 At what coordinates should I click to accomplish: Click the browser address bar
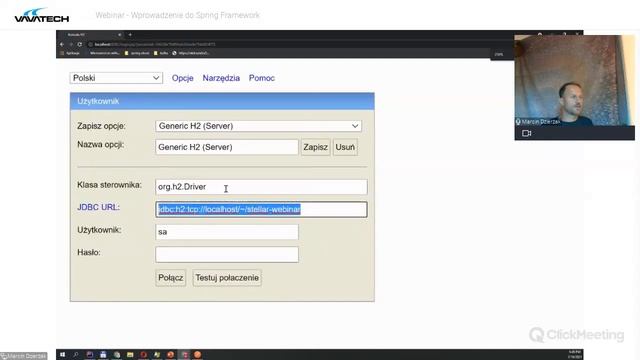[x=286, y=44]
